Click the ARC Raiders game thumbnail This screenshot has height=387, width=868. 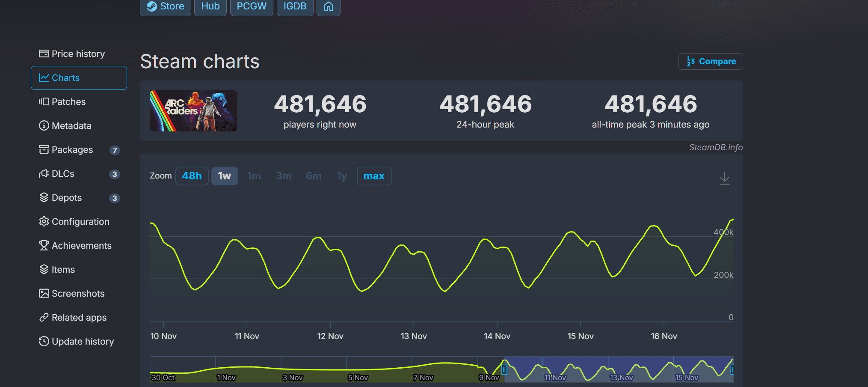pyautogui.click(x=193, y=111)
